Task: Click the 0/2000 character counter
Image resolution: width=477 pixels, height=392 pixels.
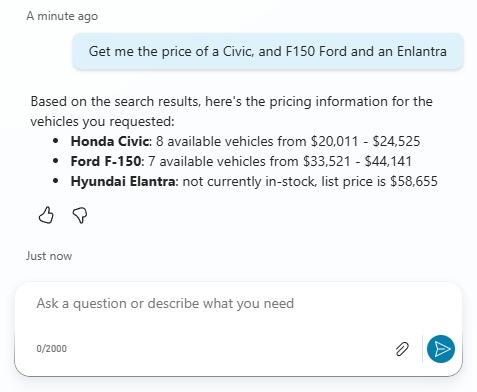Action: click(52, 349)
